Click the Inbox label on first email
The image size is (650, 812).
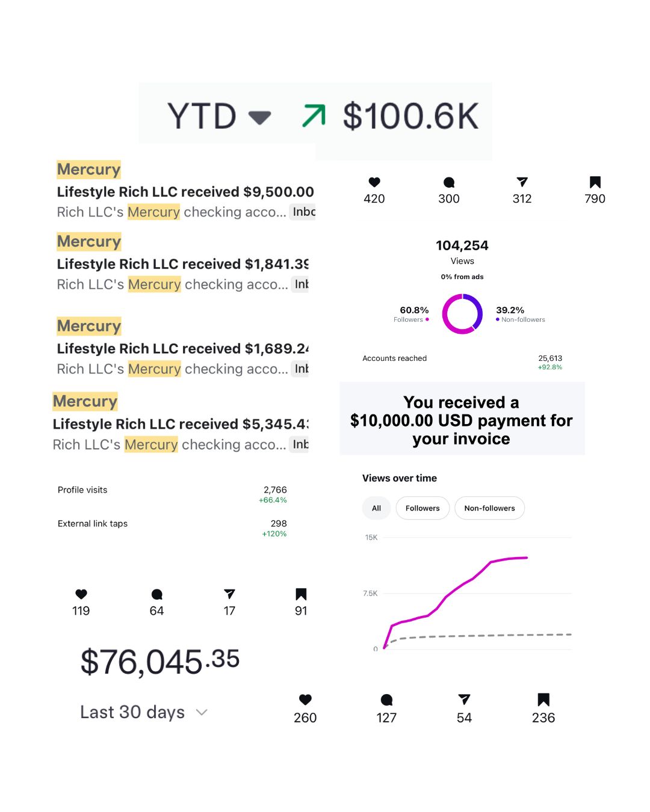click(304, 212)
